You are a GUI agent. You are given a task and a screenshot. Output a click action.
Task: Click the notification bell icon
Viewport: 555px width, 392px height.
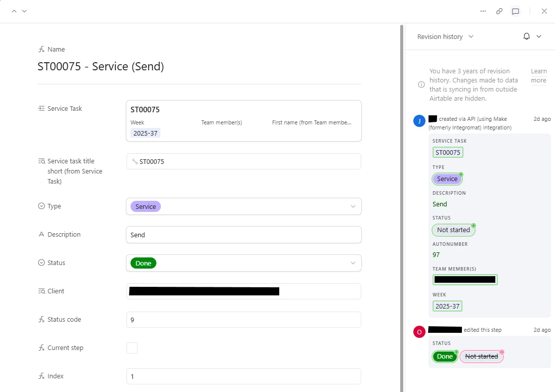pyautogui.click(x=527, y=36)
